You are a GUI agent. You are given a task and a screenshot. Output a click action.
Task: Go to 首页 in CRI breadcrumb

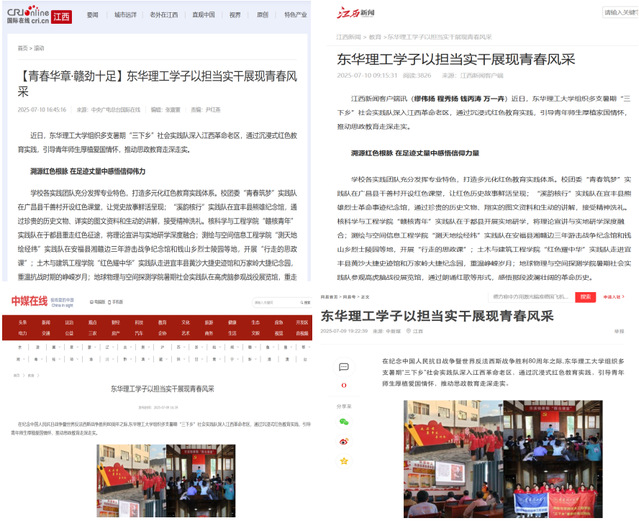22,48
